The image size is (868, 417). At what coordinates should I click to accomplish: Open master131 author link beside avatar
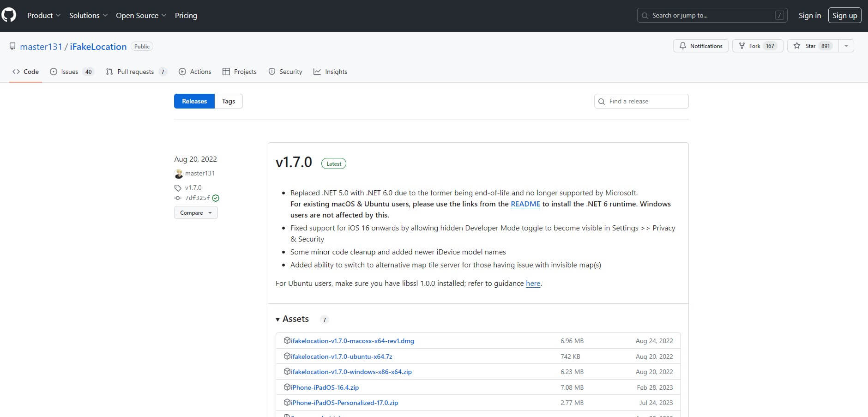(200, 173)
